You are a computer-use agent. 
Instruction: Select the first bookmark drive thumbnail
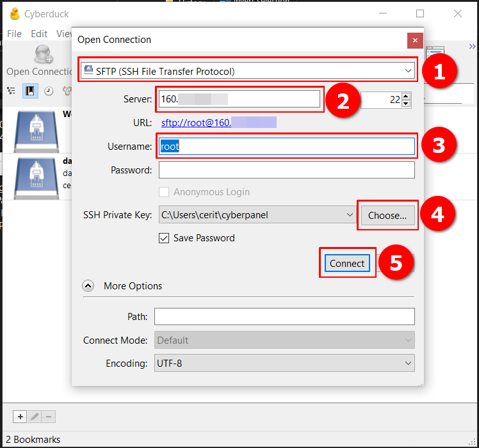coord(37,131)
